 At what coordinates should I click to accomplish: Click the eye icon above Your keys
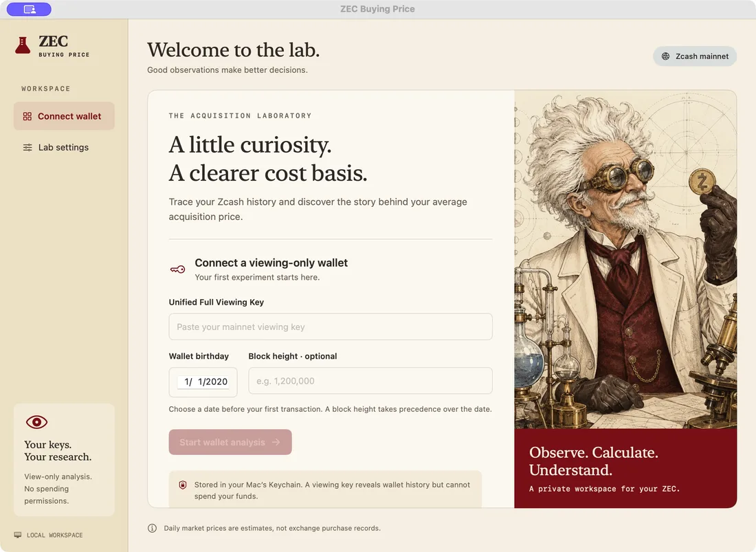pyautogui.click(x=36, y=422)
